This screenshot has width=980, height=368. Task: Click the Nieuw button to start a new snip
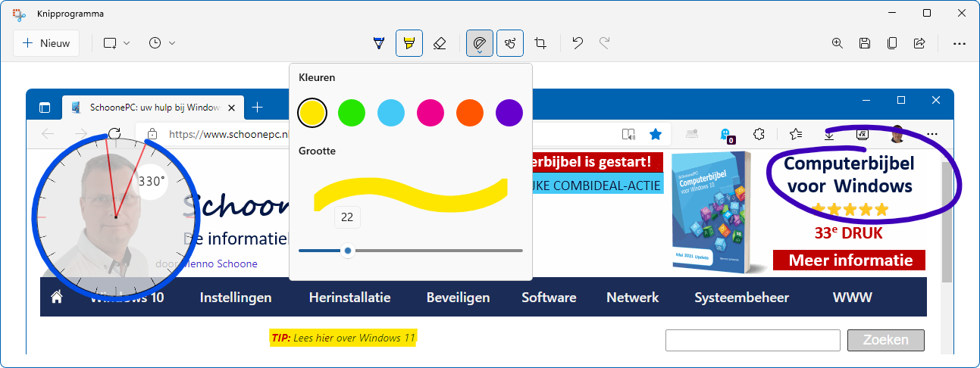pyautogui.click(x=46, y=43)
